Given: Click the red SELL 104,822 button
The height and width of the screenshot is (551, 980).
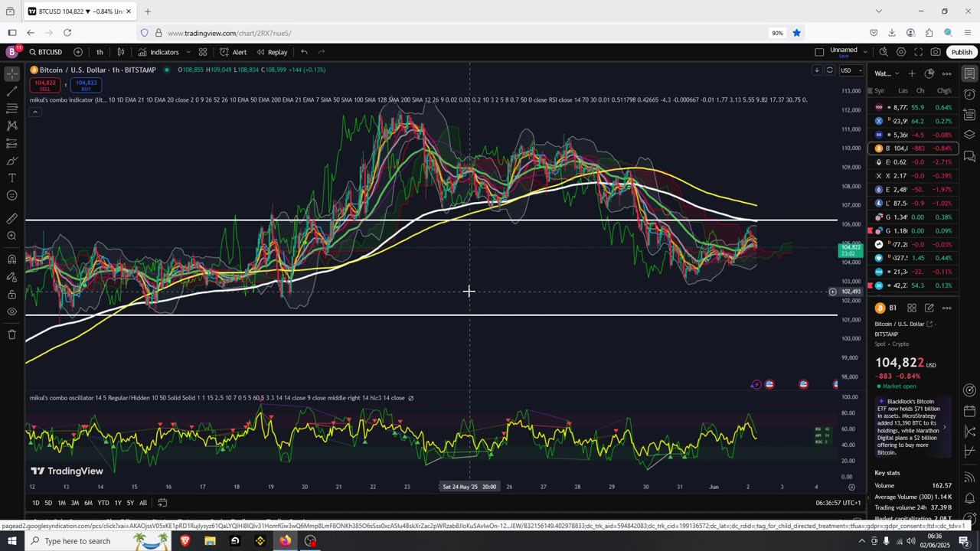Looking at the screenshot, I should tap(45, 85).
